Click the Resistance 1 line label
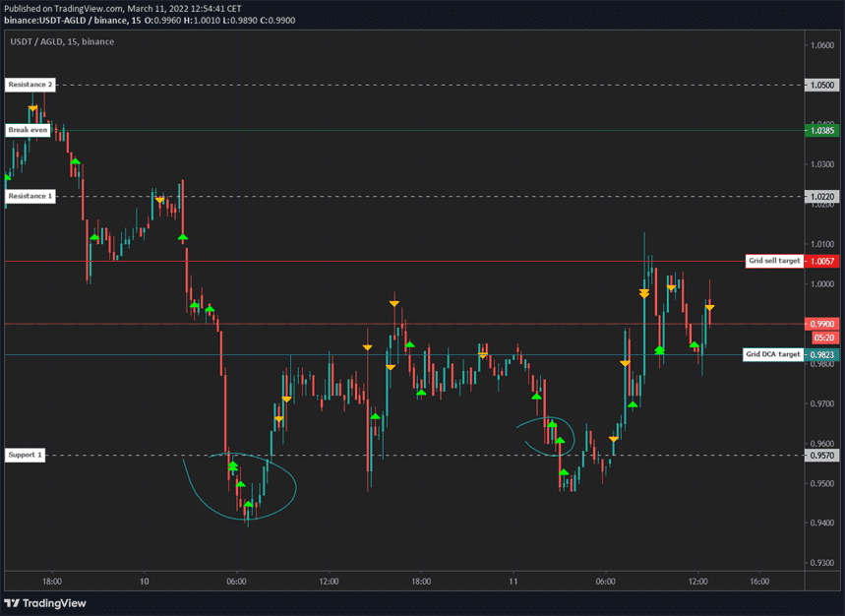Image resolution: width=845 pixels, height=616 pixels. [30, 196]
